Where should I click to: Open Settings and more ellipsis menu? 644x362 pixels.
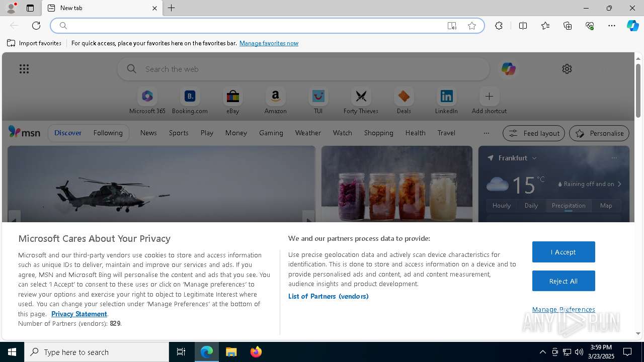tap(612, 26)
